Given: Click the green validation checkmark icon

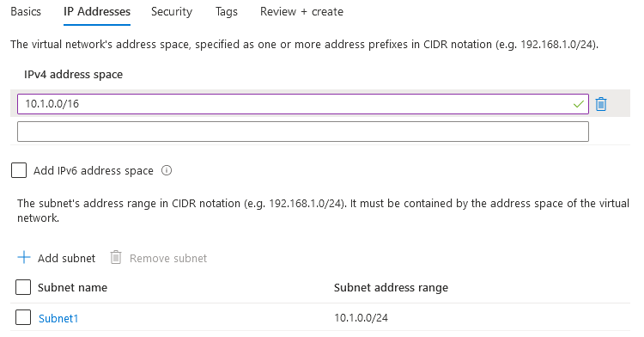Looking at the screenshot, I should [x=578, y=104].
